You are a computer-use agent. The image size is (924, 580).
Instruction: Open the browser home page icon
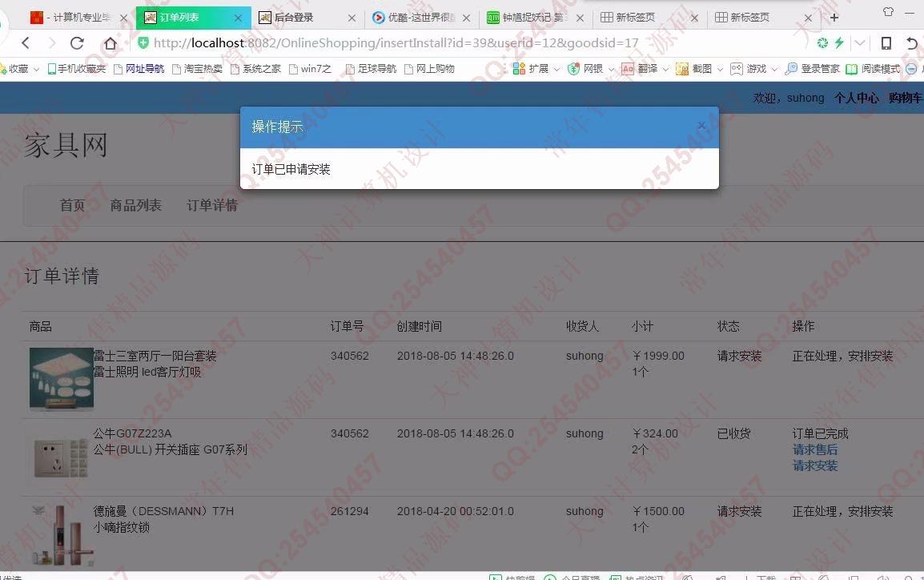(x=110, y=43)
